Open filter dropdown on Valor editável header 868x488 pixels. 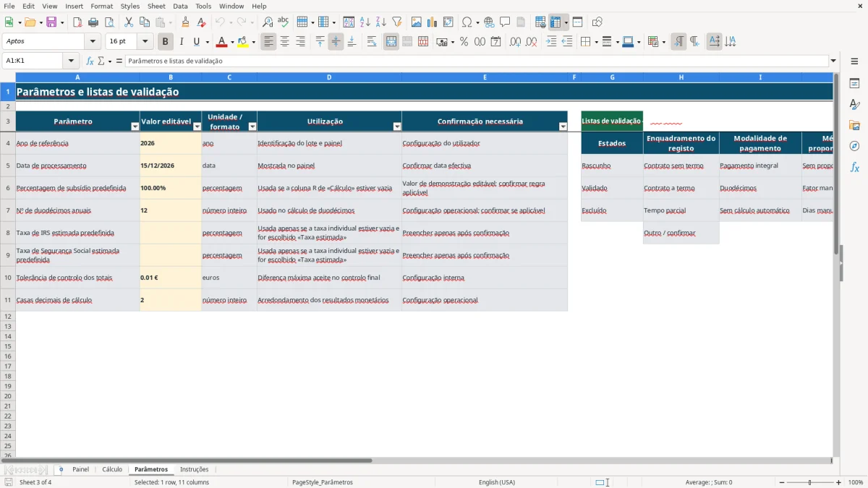[x=197, y=127]
